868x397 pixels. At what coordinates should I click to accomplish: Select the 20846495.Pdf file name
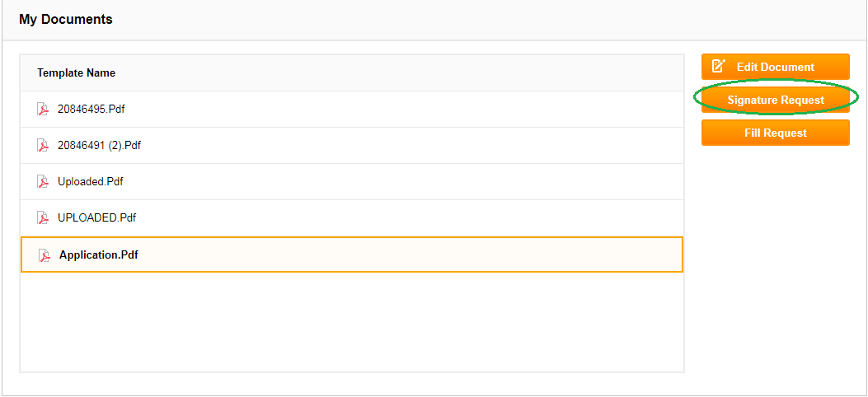tap(91, 109)
